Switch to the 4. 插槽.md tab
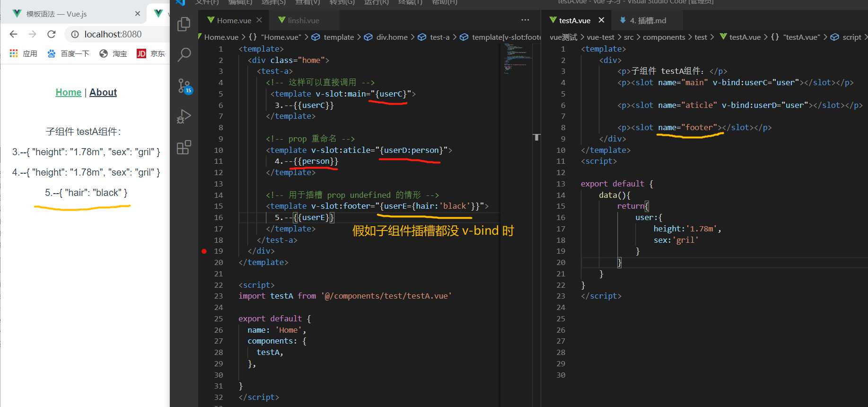868x407 pixels. (x=648, y=20)
